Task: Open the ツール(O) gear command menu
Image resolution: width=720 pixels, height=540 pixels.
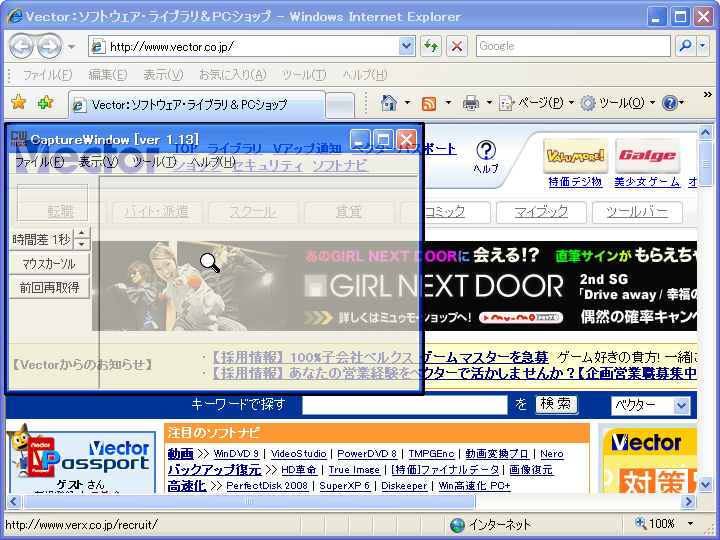Action: [617, 103]
